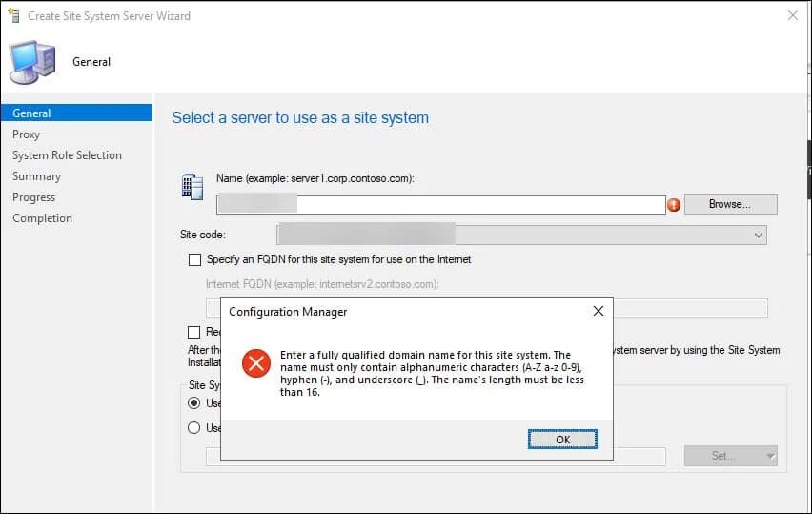Viewport: 812px width, 514px height.
Task: Click the server building icon beside Name
Action: 193,187
